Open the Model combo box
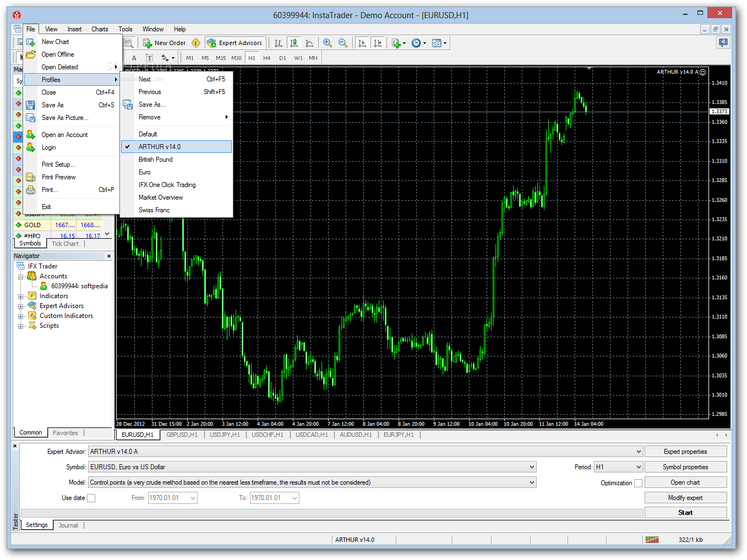This screenshot has width=747, height=560. [312, 482]
